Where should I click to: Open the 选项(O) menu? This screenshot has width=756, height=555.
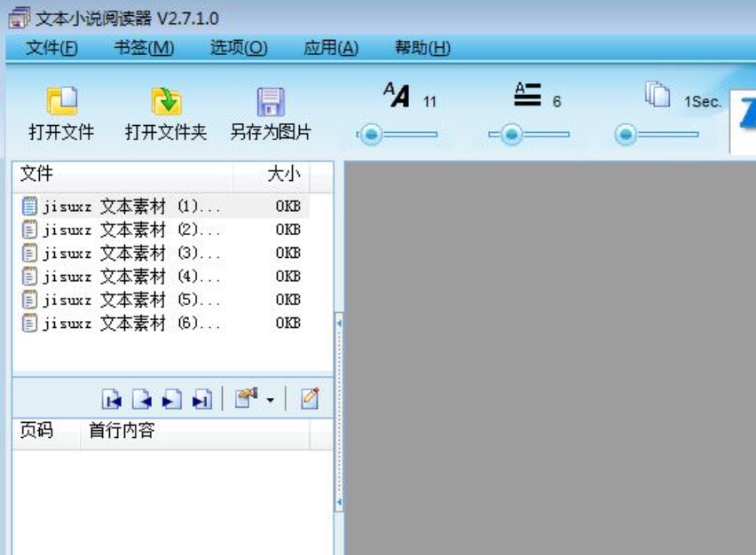239,48
